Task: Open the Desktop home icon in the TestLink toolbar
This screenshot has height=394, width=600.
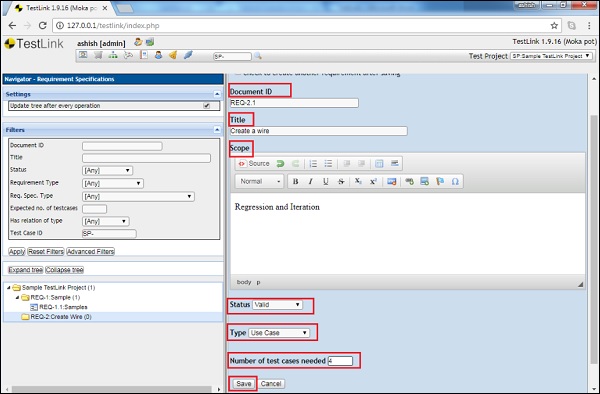Action: point(83,55)
